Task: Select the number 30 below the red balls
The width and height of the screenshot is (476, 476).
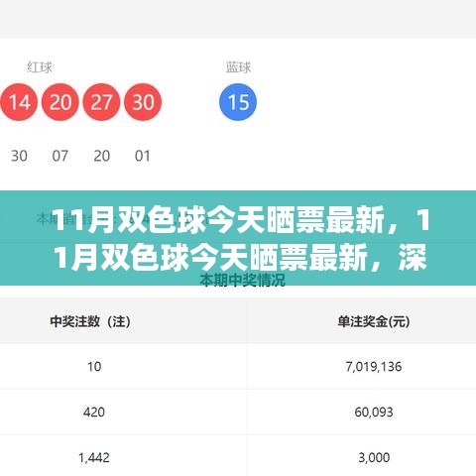Action: point(19,156)
